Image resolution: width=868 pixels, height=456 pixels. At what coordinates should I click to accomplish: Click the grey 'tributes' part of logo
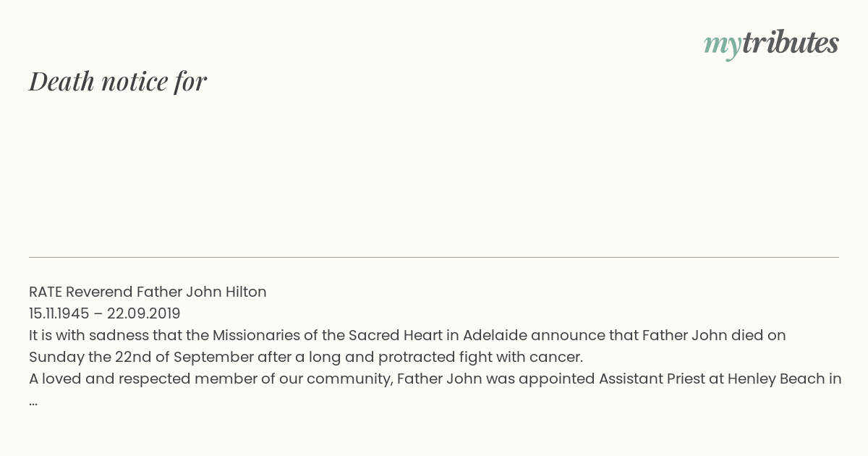click(790, 43)
